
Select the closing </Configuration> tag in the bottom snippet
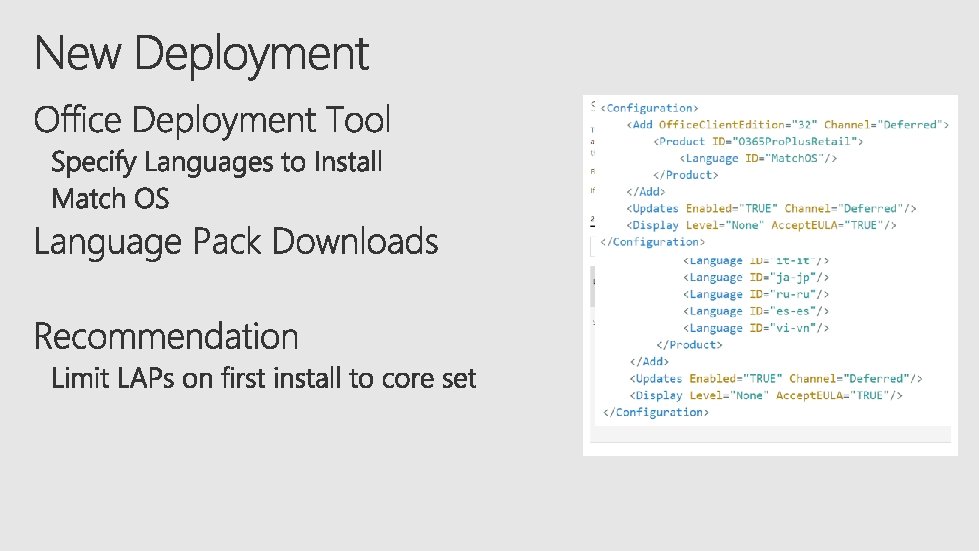coord(656,412)
